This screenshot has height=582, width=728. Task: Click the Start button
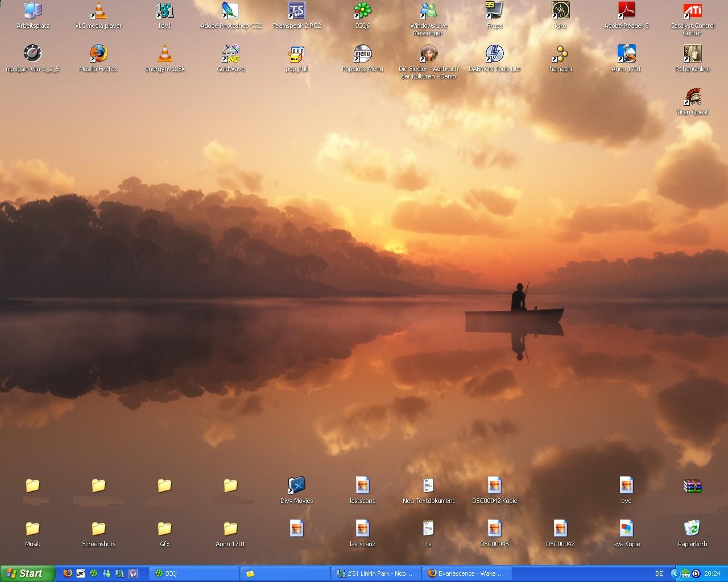27,573
